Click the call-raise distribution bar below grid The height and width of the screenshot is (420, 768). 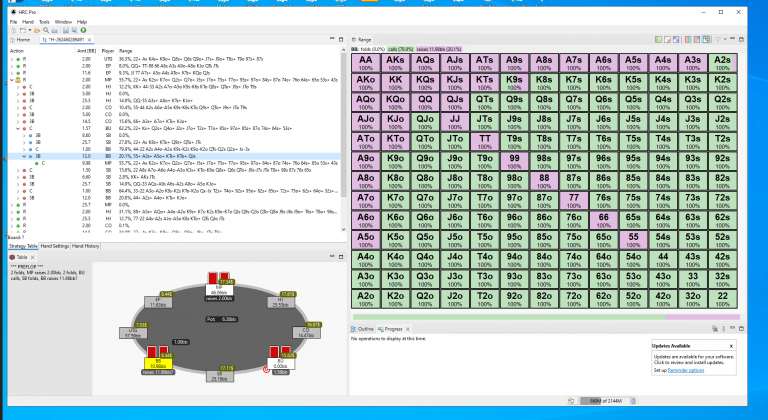[546, 317]
